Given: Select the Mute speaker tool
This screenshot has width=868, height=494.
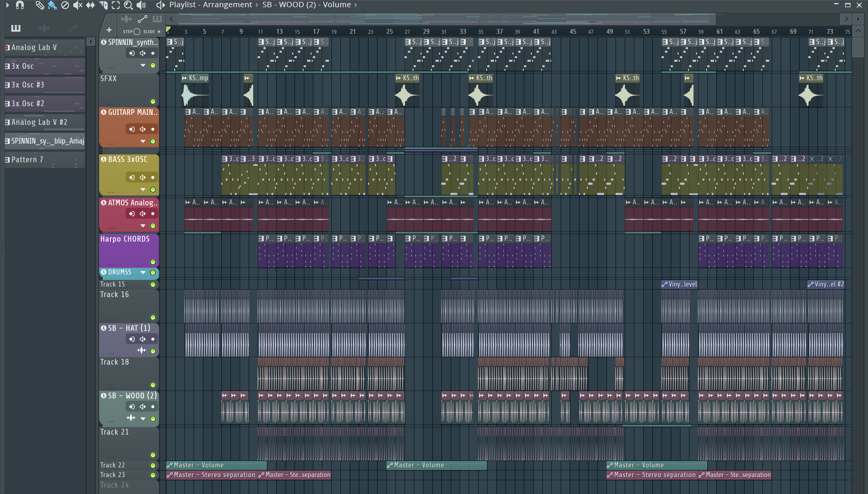Looking at the screenshot, I should click(78, 5).
